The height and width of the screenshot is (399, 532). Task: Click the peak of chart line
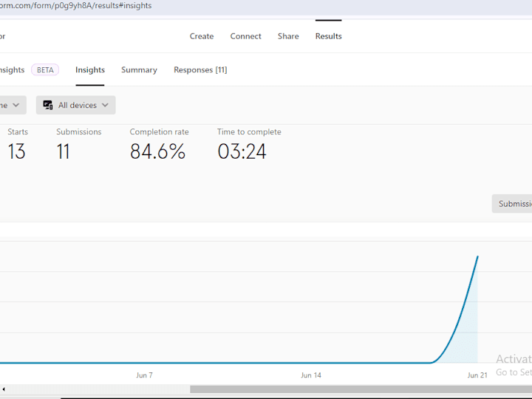pos(478,257)
